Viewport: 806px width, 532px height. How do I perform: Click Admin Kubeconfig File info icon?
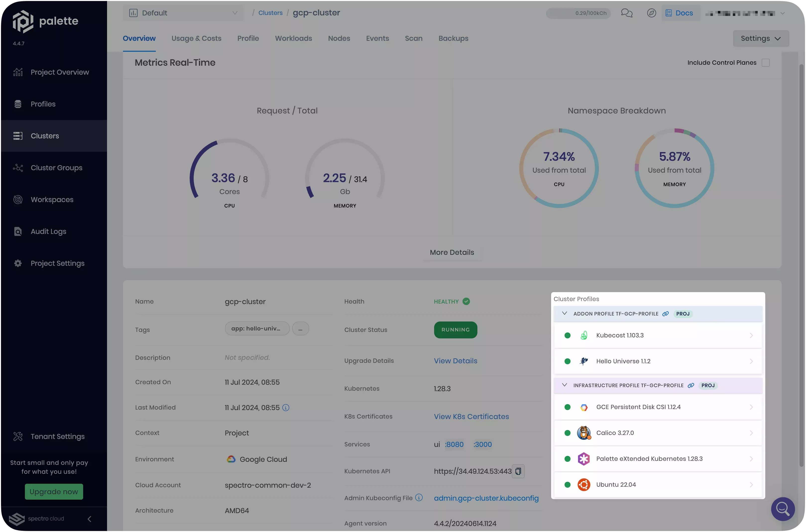(419, 498)
